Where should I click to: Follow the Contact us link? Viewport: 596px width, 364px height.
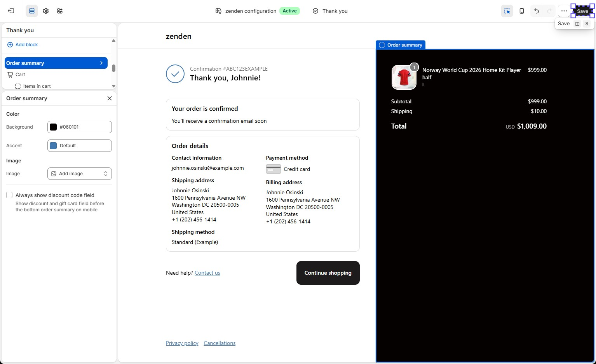click(207, 273)
